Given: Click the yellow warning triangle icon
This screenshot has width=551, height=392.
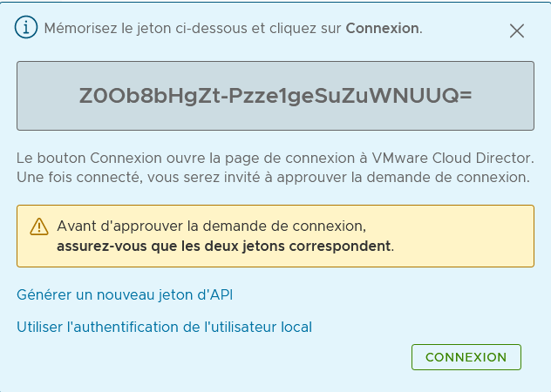Looking at the screenshot, I should coord(39,226).
